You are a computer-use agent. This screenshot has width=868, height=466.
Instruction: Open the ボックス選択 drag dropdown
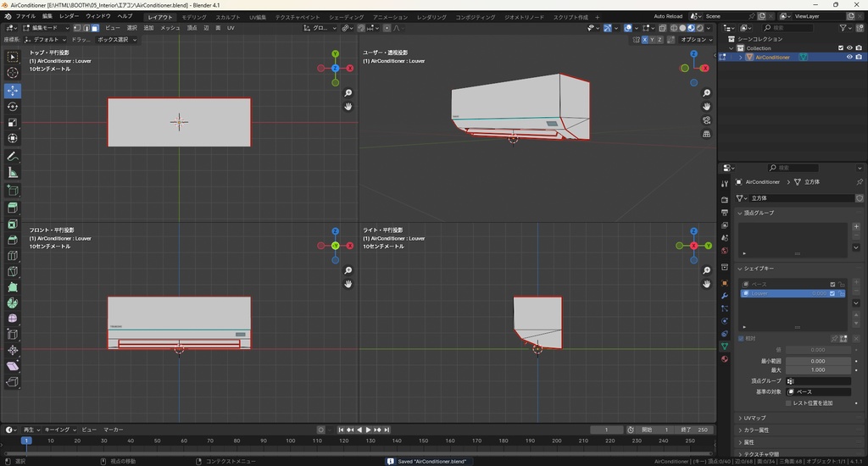[114, 40]
